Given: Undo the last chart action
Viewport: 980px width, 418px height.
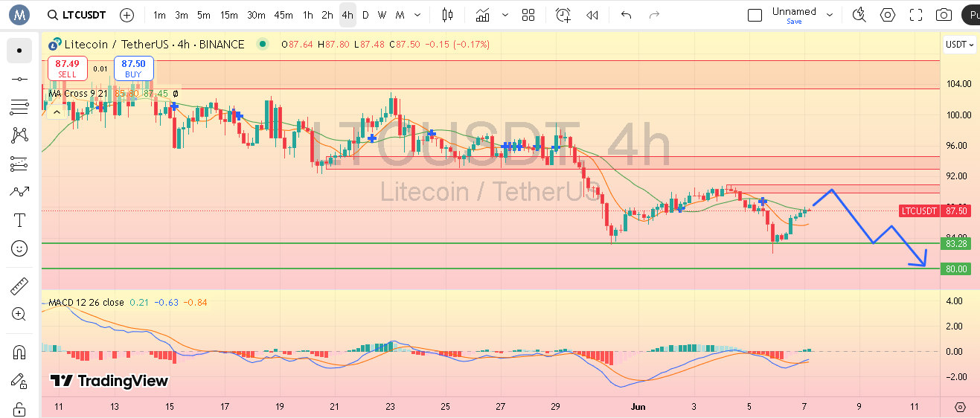Looking at the screenshot, I should click(x=626, y=15).
